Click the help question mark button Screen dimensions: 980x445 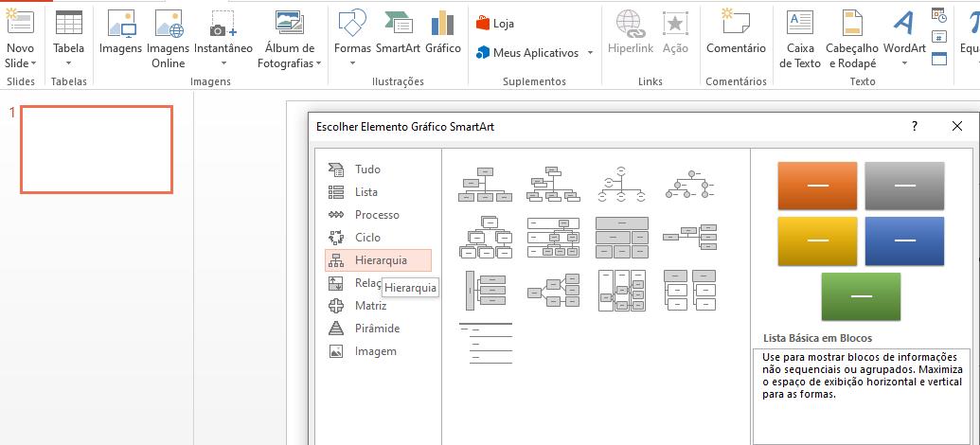(x=914, y=126)
